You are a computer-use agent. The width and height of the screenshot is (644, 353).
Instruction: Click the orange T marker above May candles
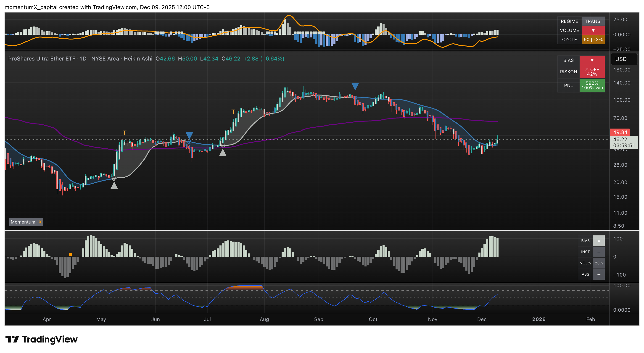pos(124,133)
